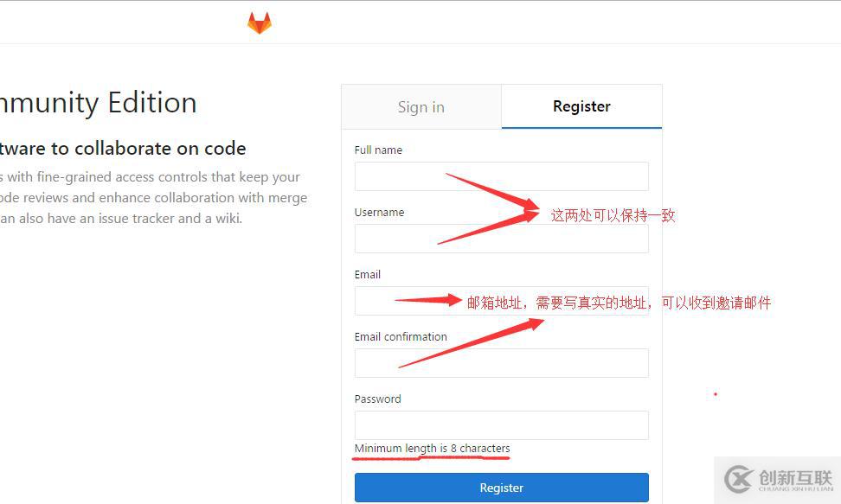This screenshot has height=504, width=841.
Task: Focus the Password input field
Action: [502, 425]
